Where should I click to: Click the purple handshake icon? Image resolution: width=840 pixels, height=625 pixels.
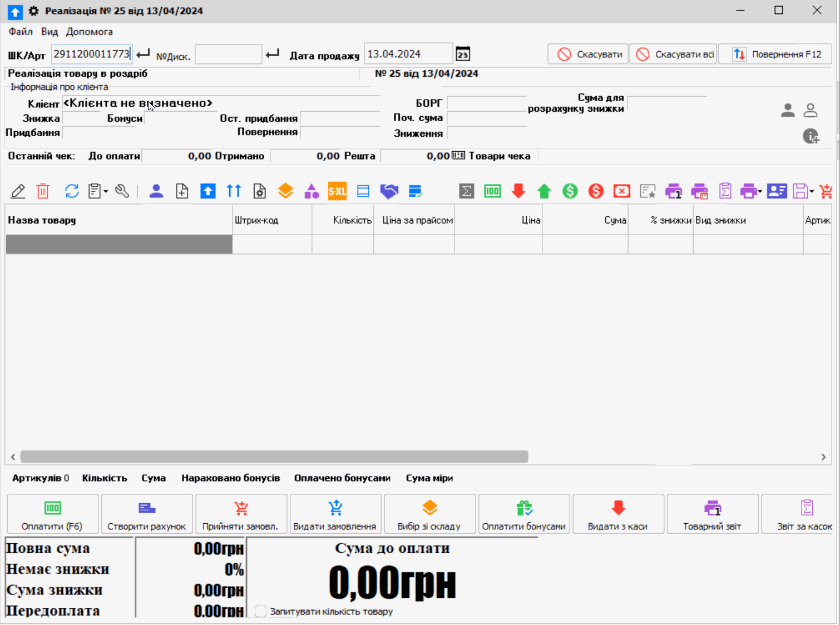pyautogui.click(x=389, y=191)
